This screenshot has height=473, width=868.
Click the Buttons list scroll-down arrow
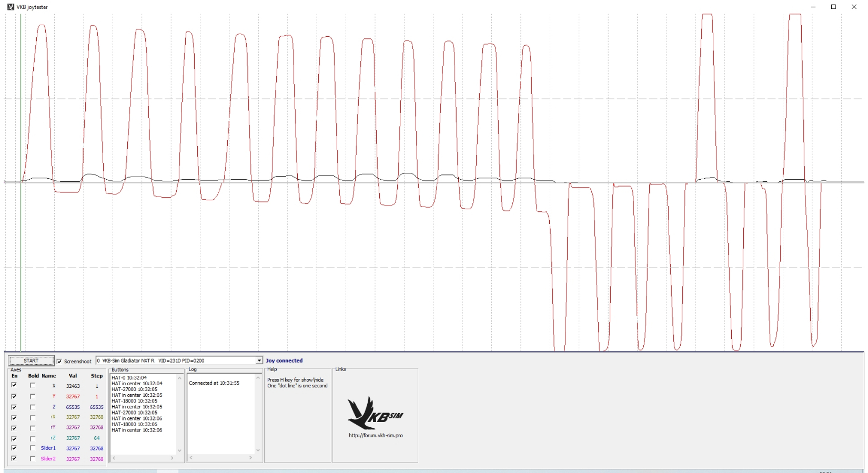click(179, 450)
